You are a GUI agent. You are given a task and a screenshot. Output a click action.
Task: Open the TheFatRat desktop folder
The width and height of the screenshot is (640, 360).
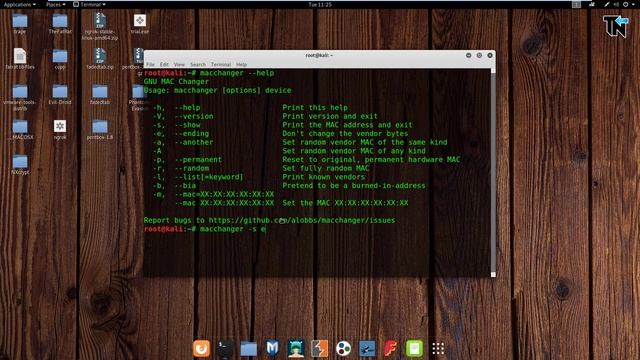tap(60, 24)
